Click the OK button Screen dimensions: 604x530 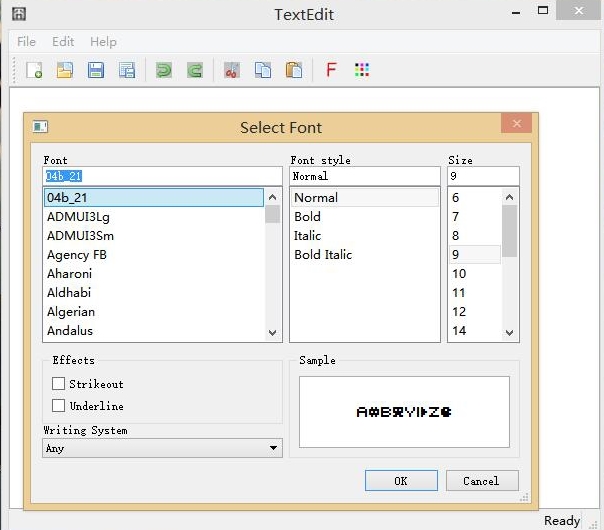tap(401, 481)
